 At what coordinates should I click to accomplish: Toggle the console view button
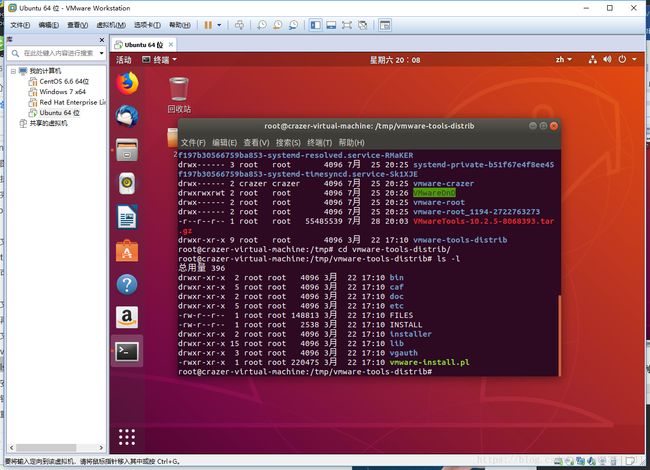[x=385, y=25]
